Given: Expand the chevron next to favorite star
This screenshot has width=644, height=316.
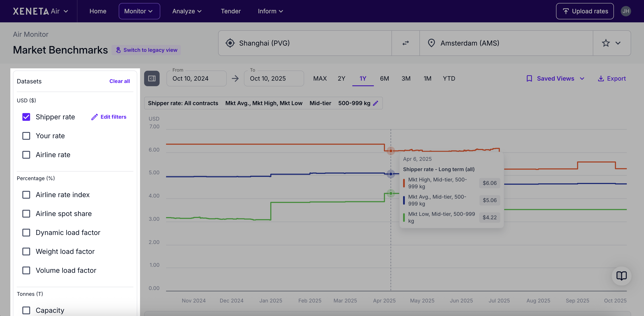Looking at the screenshot, I should click(618, 43).
